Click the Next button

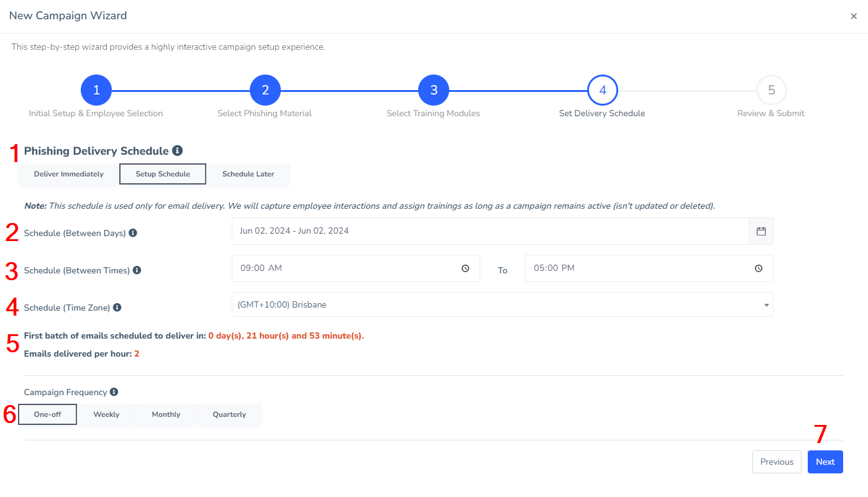[825, 462]
